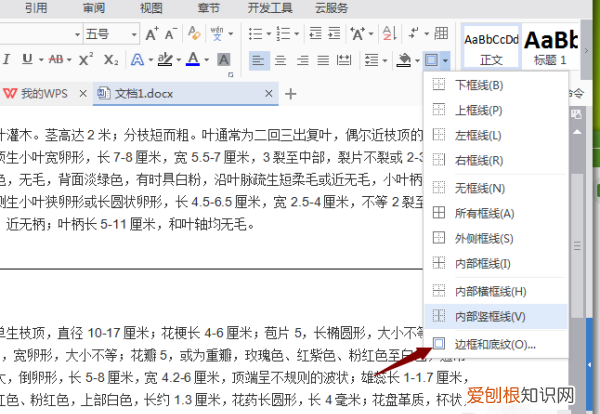Screen dimensions: 600x414
Task: Open the shading color dropdown arrow
Action: [417, 60]
